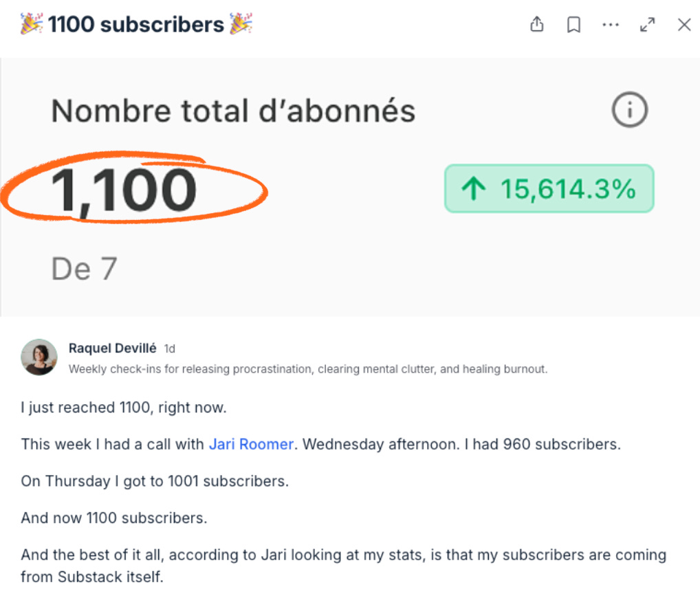Open the three-dot more options menu
700x598 pixels.
point(611,25)
